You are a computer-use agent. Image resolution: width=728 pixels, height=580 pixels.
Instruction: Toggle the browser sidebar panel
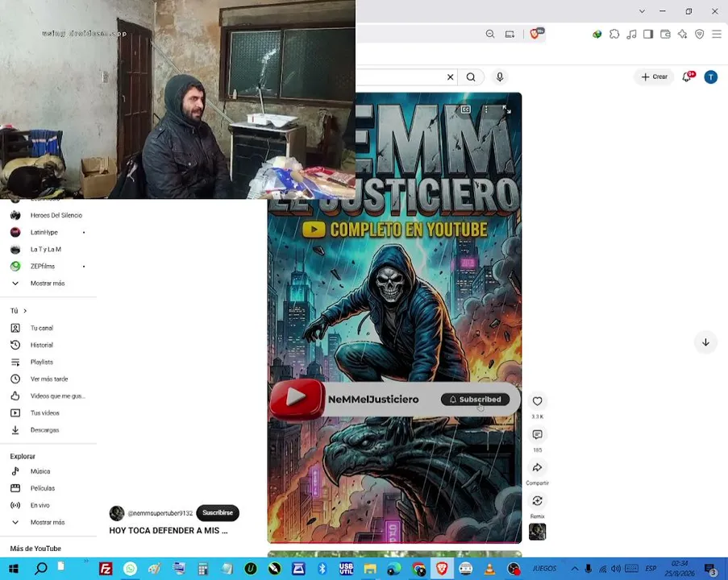pos(648,35)
